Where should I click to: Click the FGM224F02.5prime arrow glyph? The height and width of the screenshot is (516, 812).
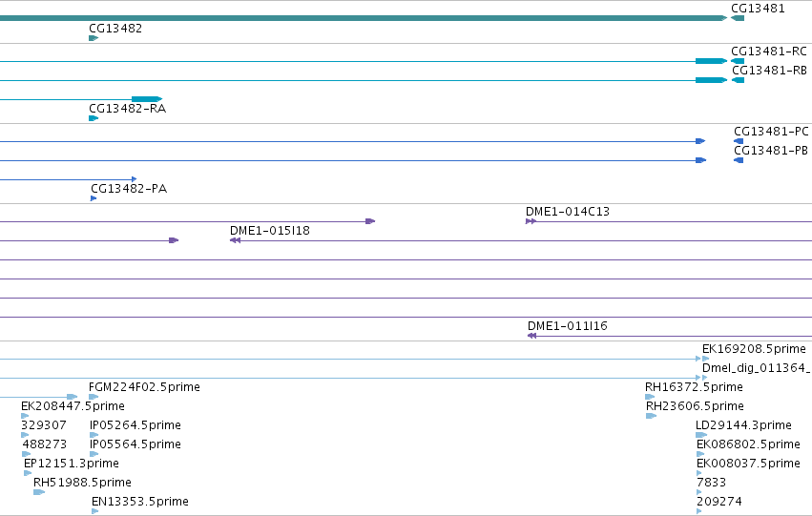(x=94, y=397)
